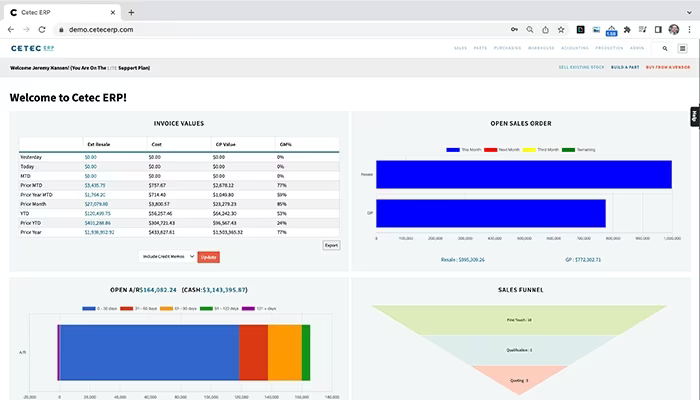Open the Accounting menu

point(575,48)
